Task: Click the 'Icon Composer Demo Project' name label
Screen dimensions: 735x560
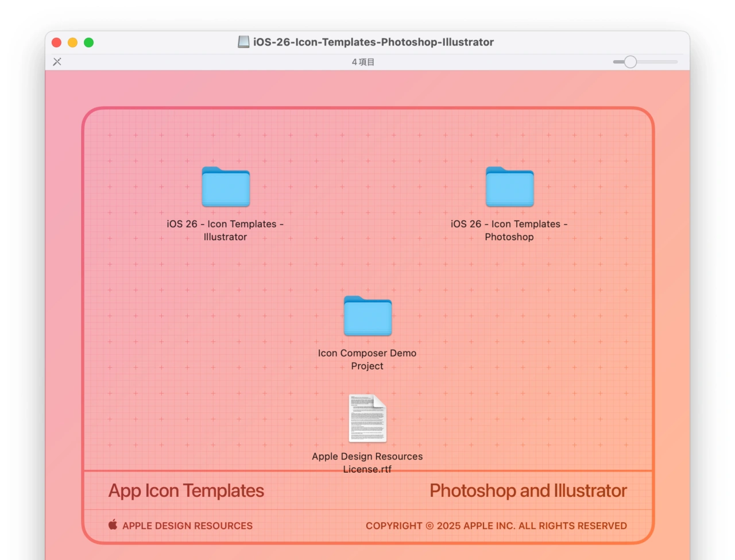Action: tap(367, 360)
